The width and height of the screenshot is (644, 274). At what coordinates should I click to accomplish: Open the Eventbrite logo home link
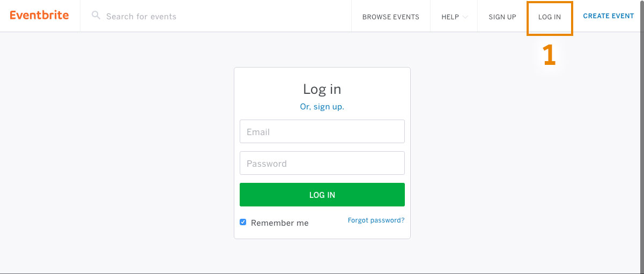pos(39,15)
